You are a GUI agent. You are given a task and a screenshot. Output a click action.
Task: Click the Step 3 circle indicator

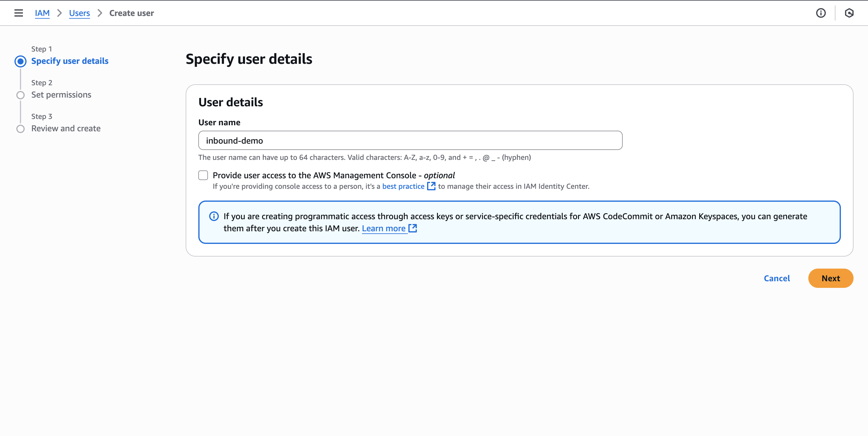pos(20,129)
